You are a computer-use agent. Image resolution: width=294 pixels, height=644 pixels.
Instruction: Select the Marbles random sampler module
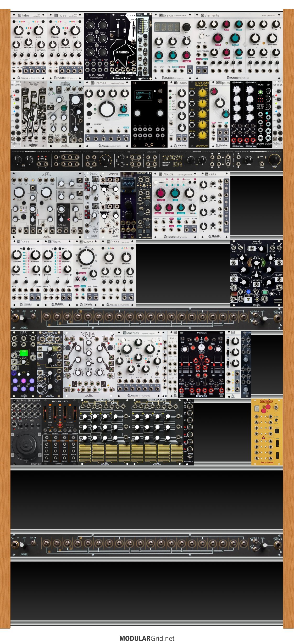pos(139,364)
